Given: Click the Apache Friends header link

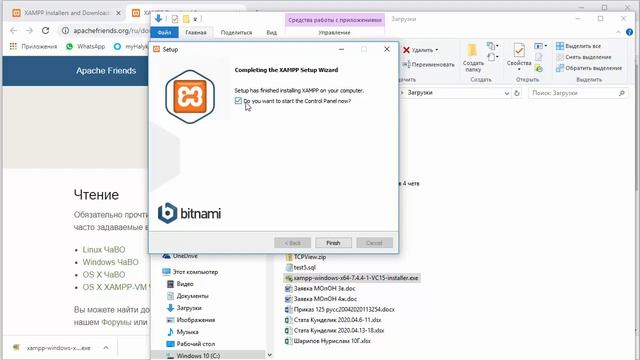Looking at the screenshot, I should (106, 71).
